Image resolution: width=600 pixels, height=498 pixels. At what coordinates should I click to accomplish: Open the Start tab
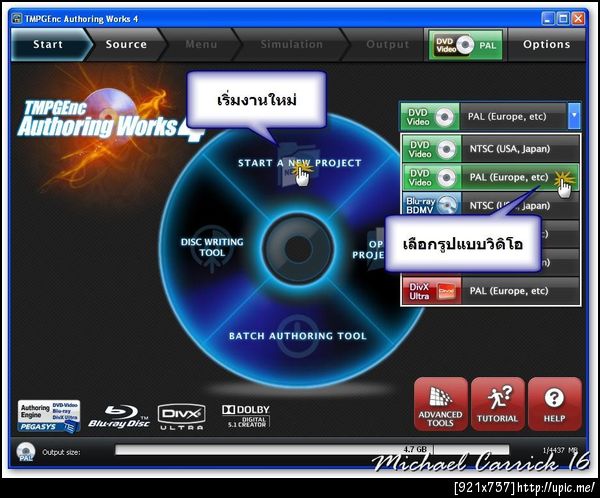pos(48,44)
